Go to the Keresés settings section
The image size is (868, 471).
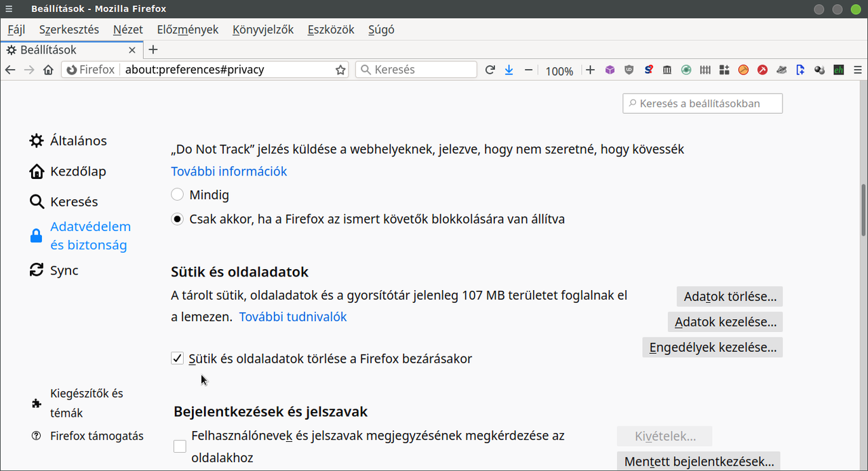(x=64, y=202)
